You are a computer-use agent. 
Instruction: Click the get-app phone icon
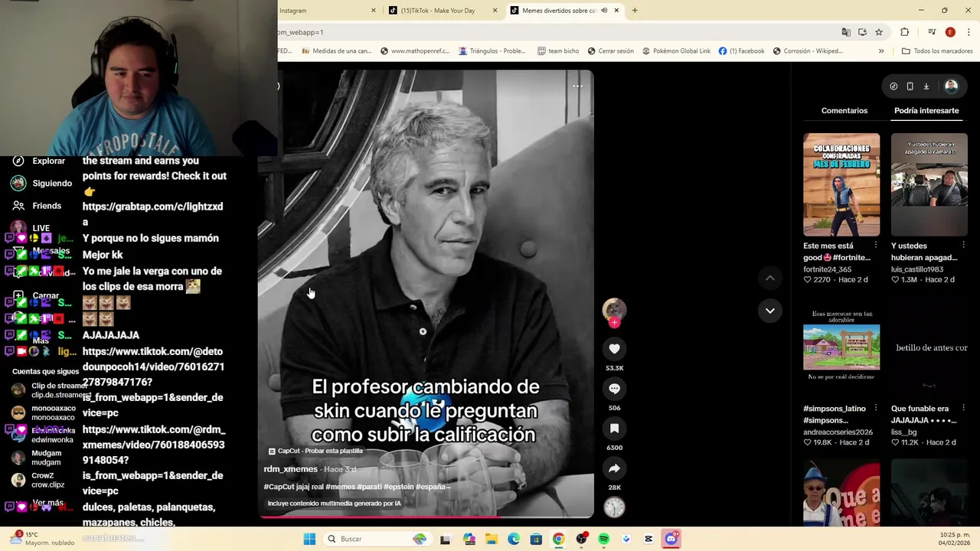tap(910, 86)
